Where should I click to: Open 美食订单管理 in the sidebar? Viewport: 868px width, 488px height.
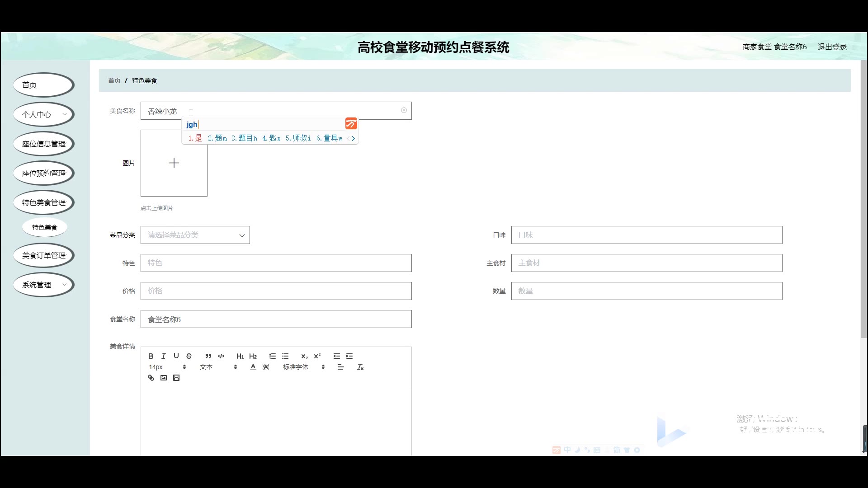pos(44,255)
